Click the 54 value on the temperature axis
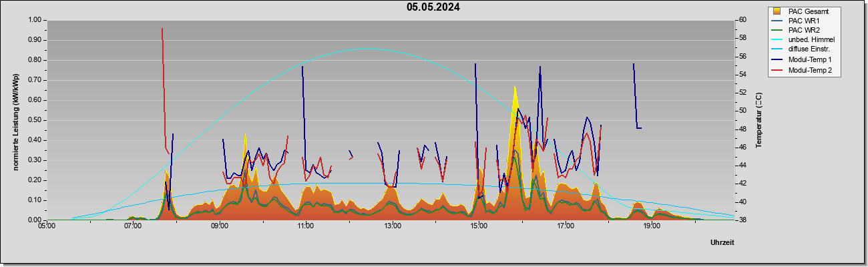 point(742,75)
